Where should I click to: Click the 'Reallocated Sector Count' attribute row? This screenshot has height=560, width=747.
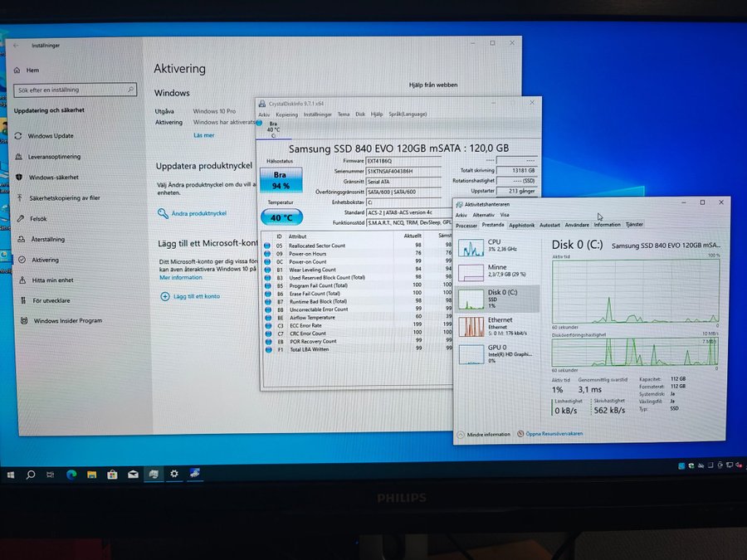358,246
